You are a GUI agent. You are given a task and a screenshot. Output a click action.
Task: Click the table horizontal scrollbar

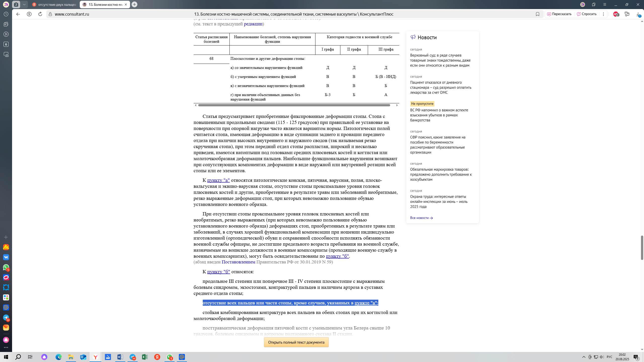tap(294, 105)
